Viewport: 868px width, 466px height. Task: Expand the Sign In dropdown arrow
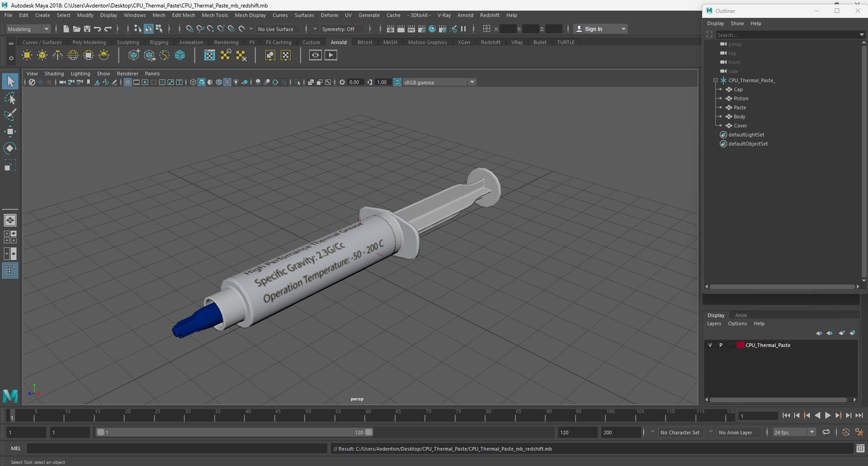click(x=623, y=29)
